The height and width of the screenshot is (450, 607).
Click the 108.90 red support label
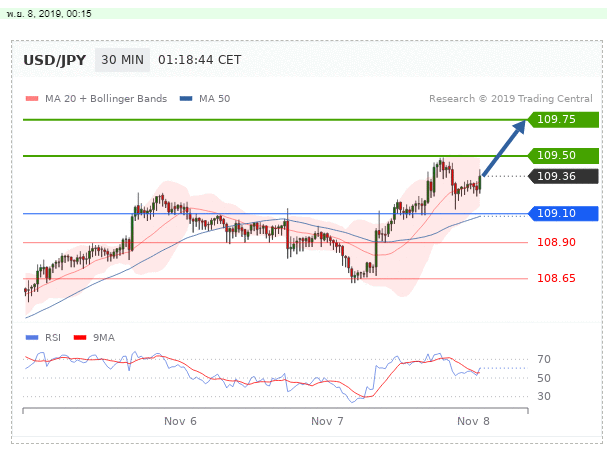(556, 242)
